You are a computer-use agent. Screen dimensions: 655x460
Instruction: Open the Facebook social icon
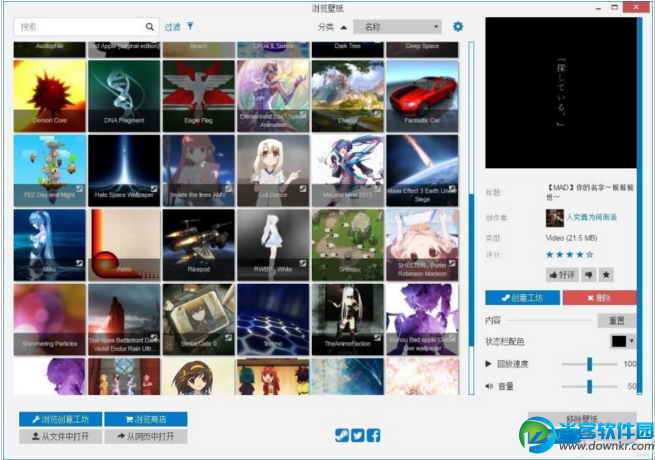(373, 435)
